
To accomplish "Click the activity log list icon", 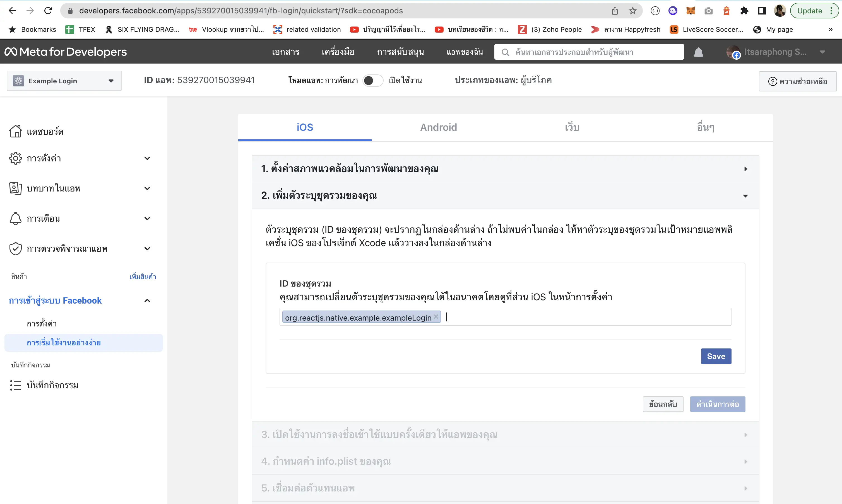I will pos(16,385).
